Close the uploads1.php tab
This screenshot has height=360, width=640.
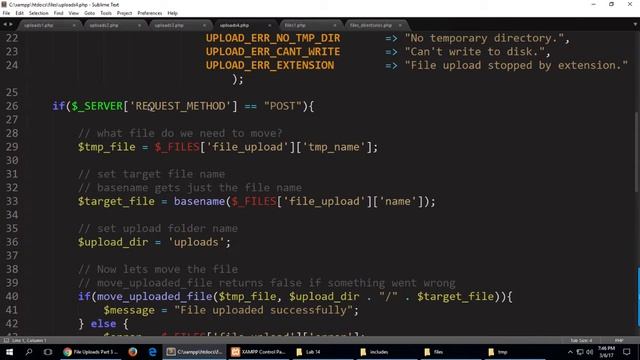pos(74,25)
